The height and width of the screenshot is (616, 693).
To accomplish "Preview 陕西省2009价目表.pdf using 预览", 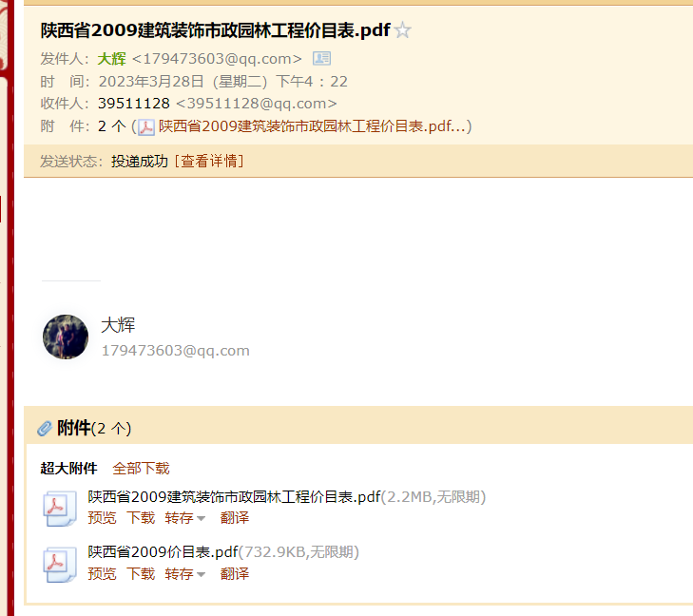I will tap(102, 573).
